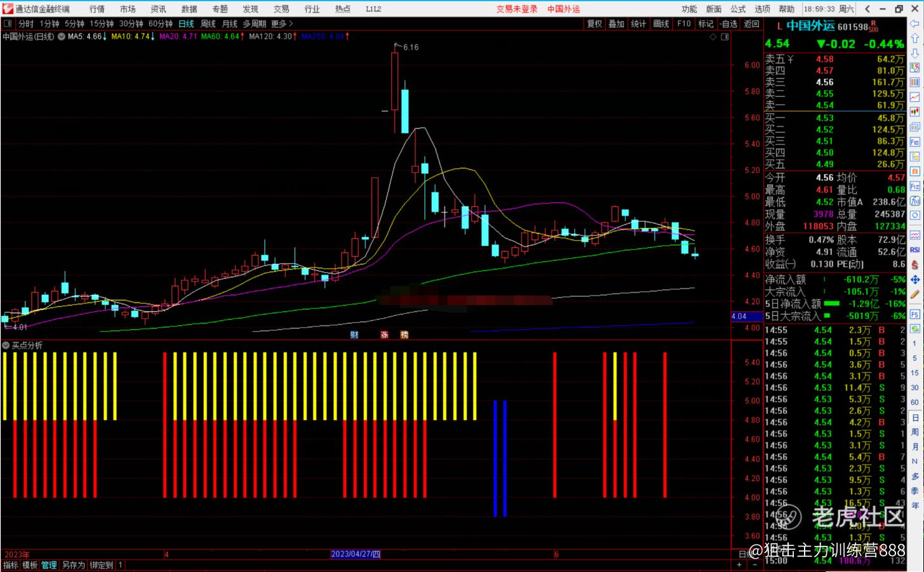Image resolution: width=924 pixels, height=572 pixels.
Task: Select the candlestick chart icon in sidebar
Action: point(915,112)
